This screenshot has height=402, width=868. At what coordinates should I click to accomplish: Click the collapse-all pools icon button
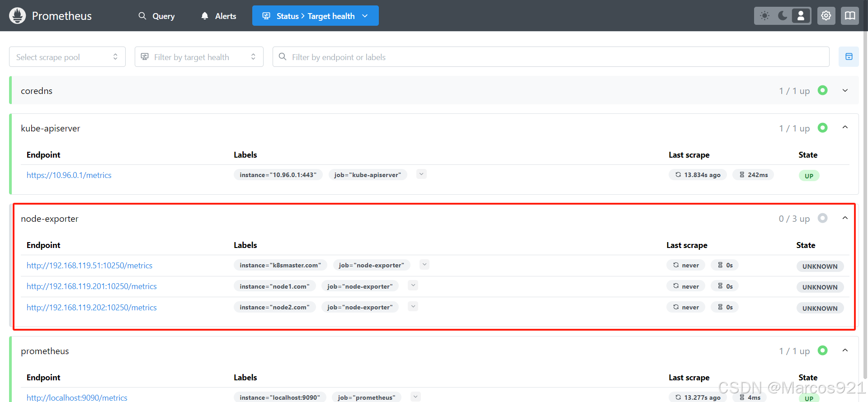tap(849, 57)
